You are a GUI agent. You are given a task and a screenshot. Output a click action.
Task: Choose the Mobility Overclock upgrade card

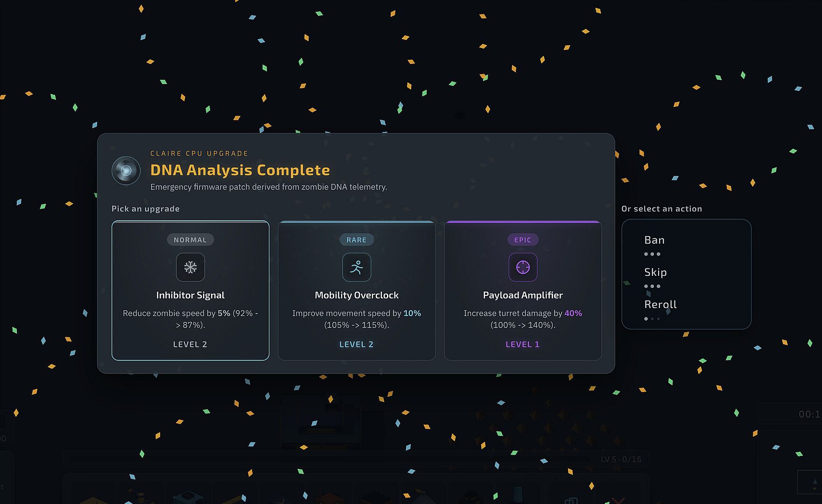pos(357,290)
